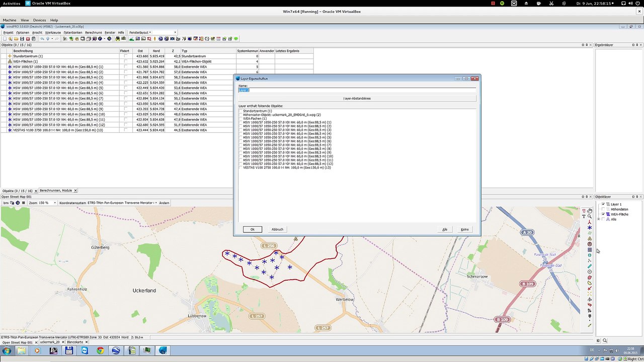Click the Name input field in layer dialog
The image size is (644, 362).
pos(357,90)
